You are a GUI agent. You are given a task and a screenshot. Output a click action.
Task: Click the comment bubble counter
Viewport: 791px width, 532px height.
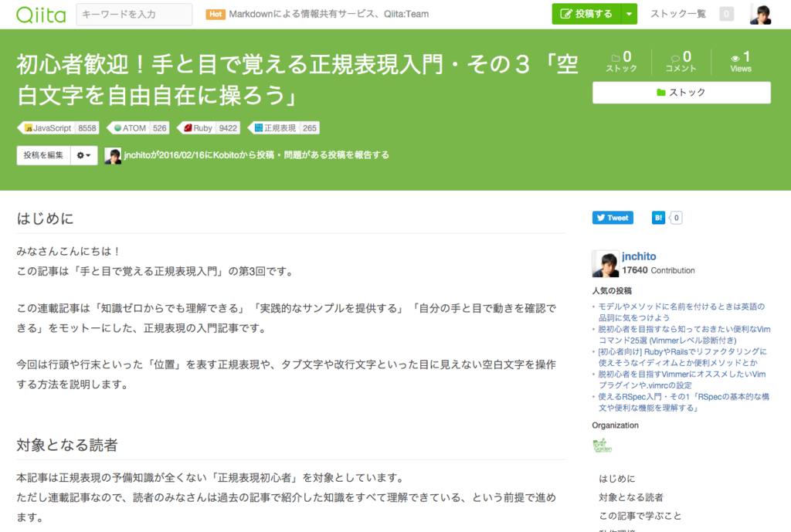681,62
